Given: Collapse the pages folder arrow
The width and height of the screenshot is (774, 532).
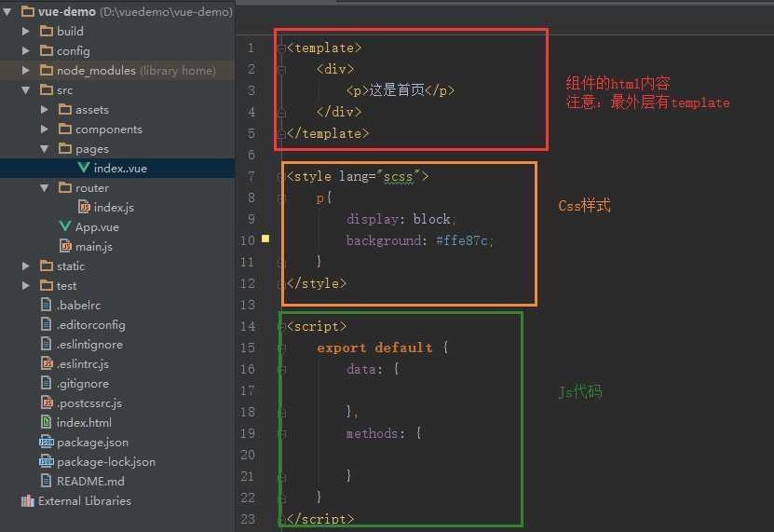Looking at the screenshot, I should pos(45,149).
